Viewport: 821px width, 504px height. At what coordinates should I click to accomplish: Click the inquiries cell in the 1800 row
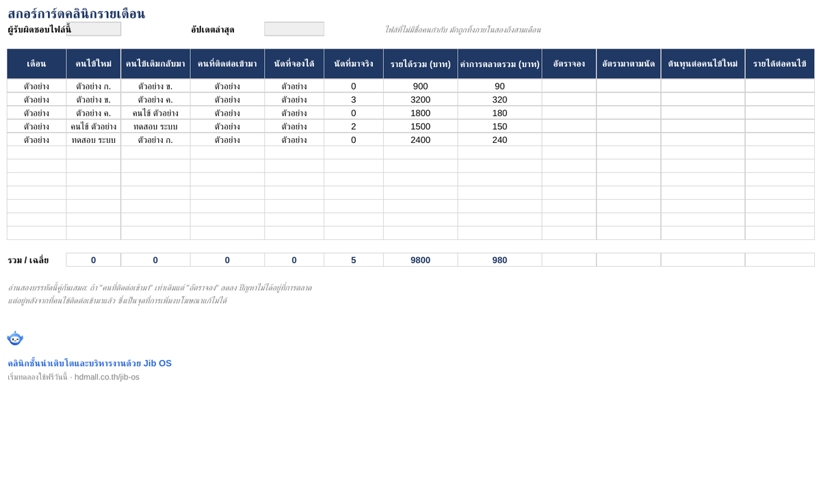pyautogui.click(x=227, y=113)
